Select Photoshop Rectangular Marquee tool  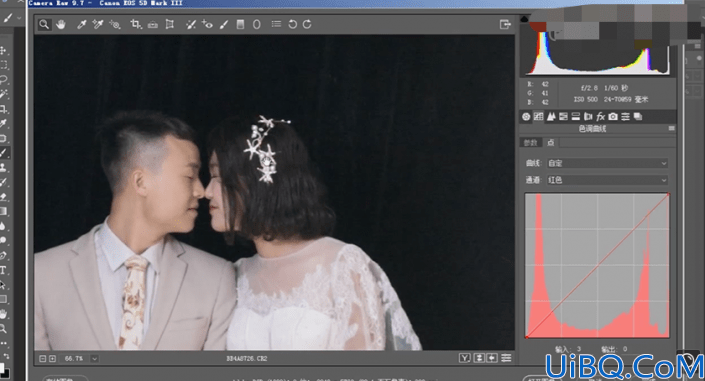point(4,65)
